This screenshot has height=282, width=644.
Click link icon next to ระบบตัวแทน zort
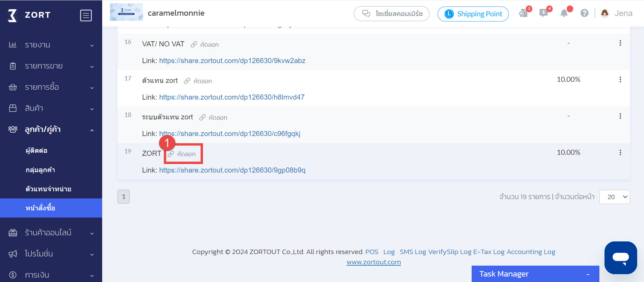202,118
